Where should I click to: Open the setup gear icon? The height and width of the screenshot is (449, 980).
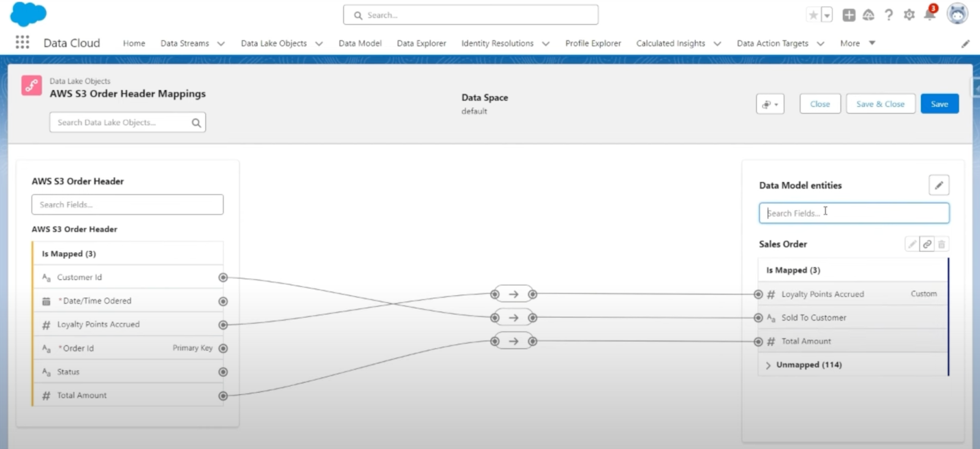[909, 15]
